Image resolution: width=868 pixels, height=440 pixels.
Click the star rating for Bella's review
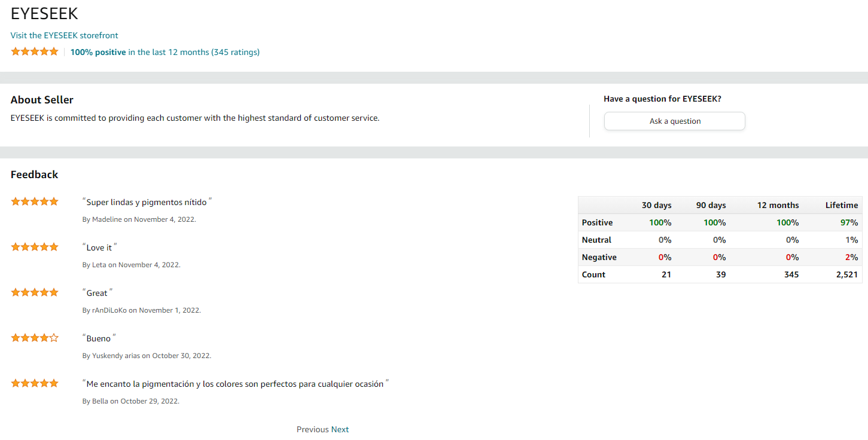pyautogui.click(x=35, y=383)
